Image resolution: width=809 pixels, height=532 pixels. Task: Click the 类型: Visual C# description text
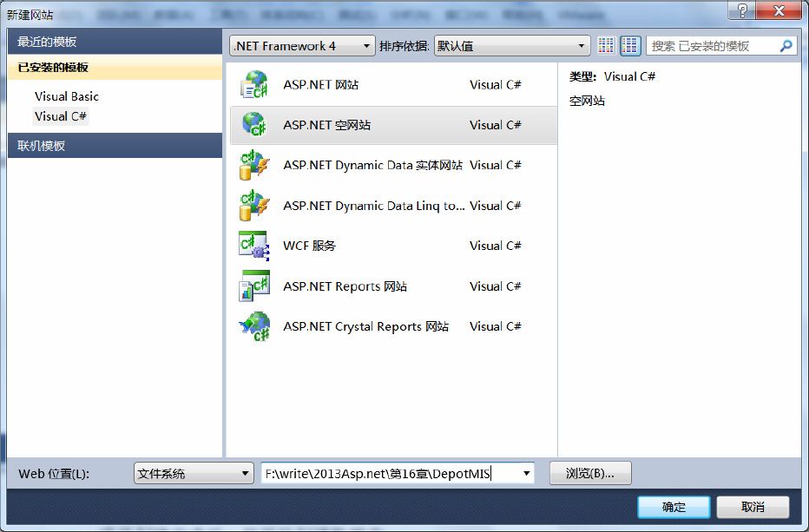[x=613, y=77]
